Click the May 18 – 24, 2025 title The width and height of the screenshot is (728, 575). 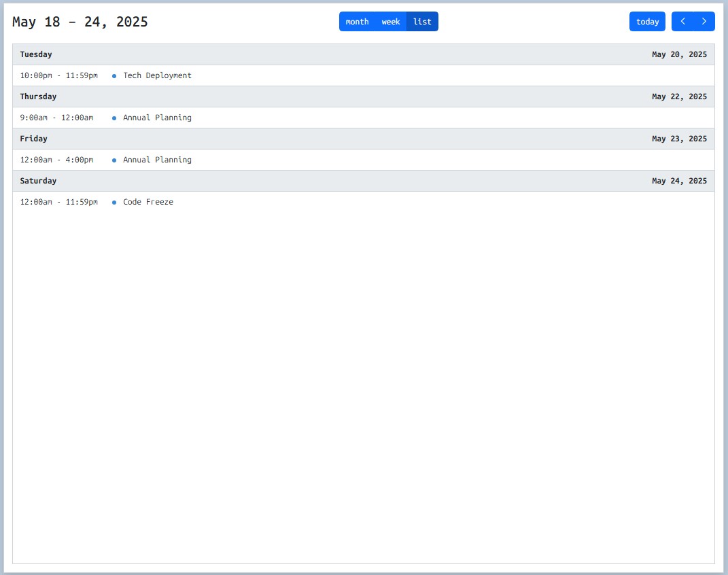(80, 22)
